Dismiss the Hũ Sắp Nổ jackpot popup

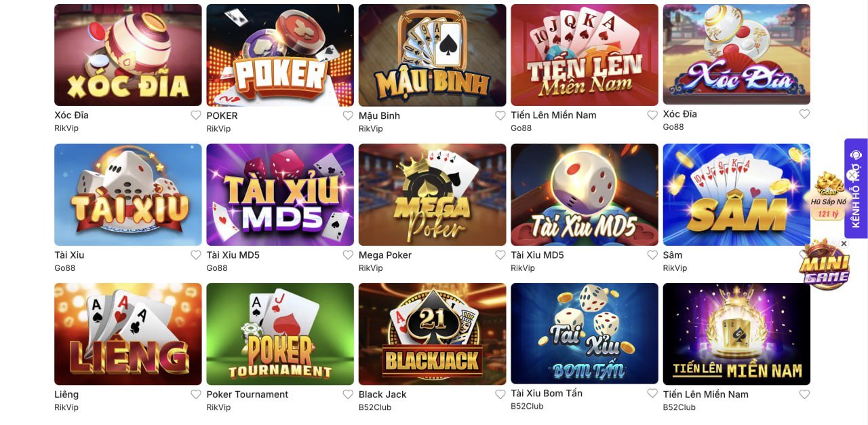coord(852,175)
